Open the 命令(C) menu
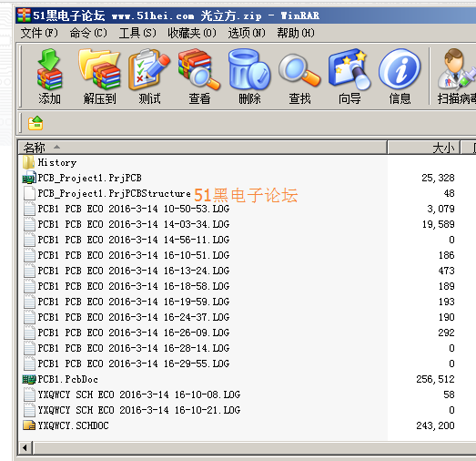Image resolution: width=476 pixels, height=461 pixels. [88, 33]
